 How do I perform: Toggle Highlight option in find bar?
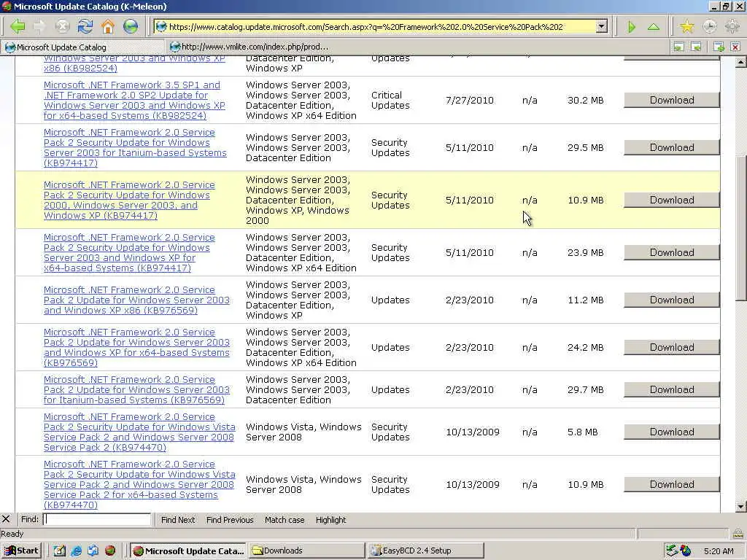[x=330, y=520]
